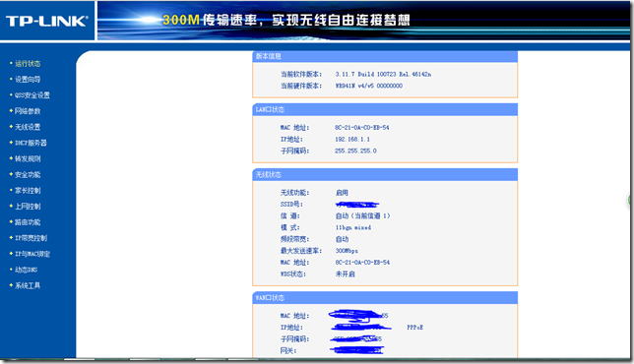
Task: Click subnet mask 255.255.255.0 under LAN
Action: coord(355,151)
